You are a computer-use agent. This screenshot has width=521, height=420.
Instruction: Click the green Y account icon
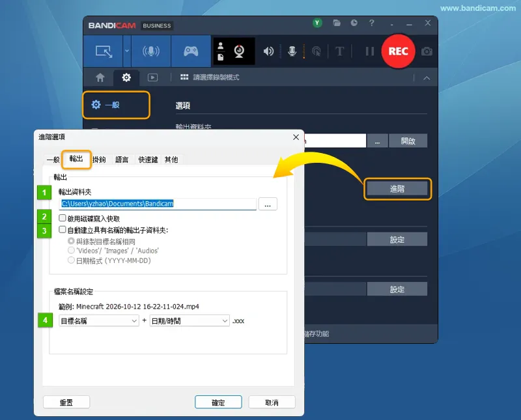coord(317,23)
